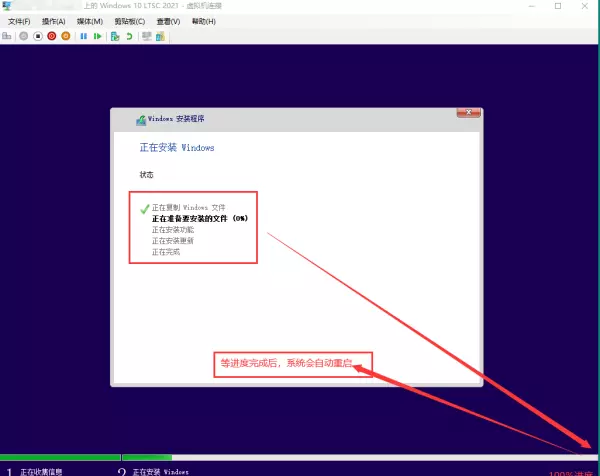Open the 剪贴板(C) menu

tap(130, 21)
